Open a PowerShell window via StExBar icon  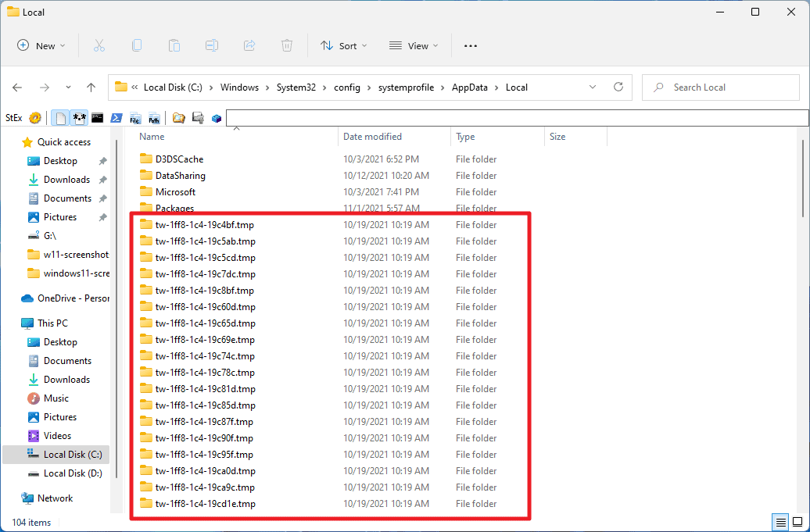(116, 117)
